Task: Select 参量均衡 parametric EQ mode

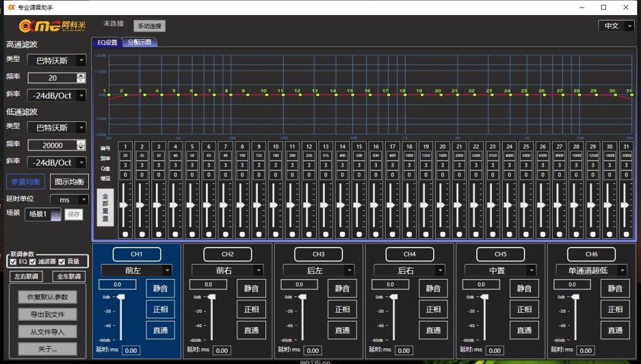Action: (x=26, y=181)
